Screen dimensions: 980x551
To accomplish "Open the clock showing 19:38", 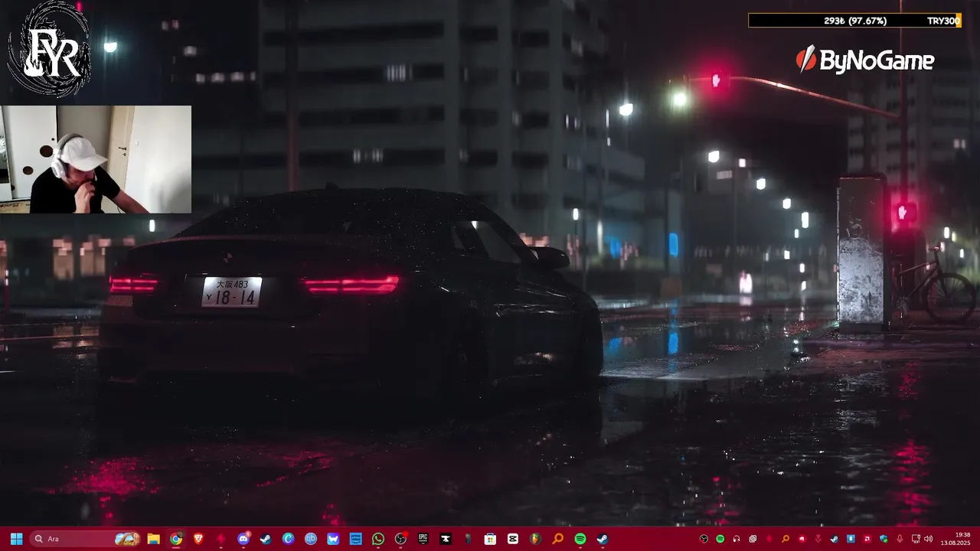I will click(x=955, y=539).
